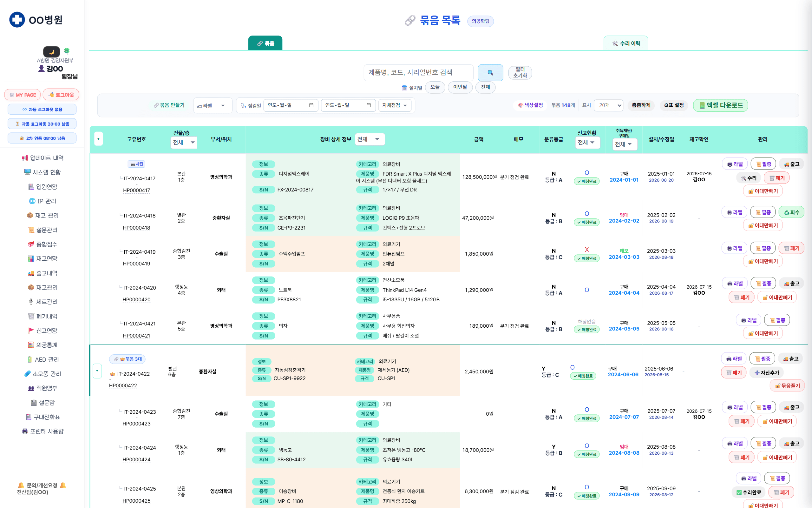This screenshot has width=812, height=508.
Task: Open the 자체점검 dropdown
Action: coord(395,105)
